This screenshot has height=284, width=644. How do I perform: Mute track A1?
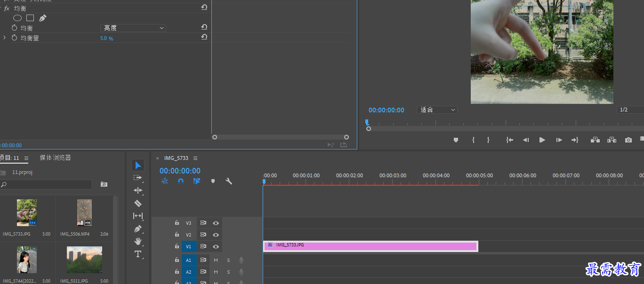[216, 260]
